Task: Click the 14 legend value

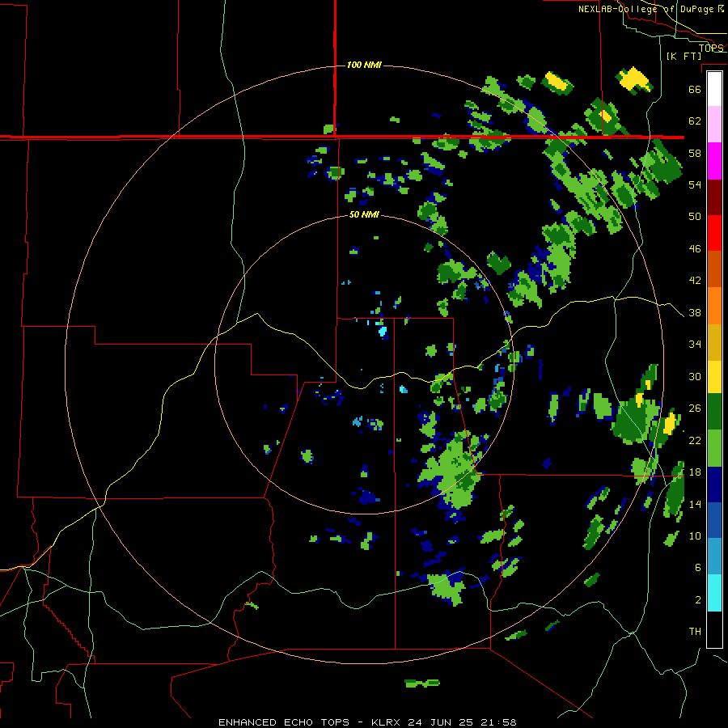Action: [695, 504]
